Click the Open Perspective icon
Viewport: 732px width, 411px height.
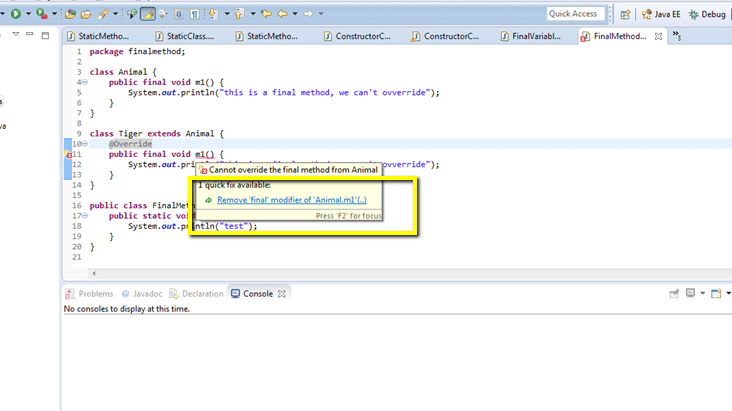(x=625, y=14)
